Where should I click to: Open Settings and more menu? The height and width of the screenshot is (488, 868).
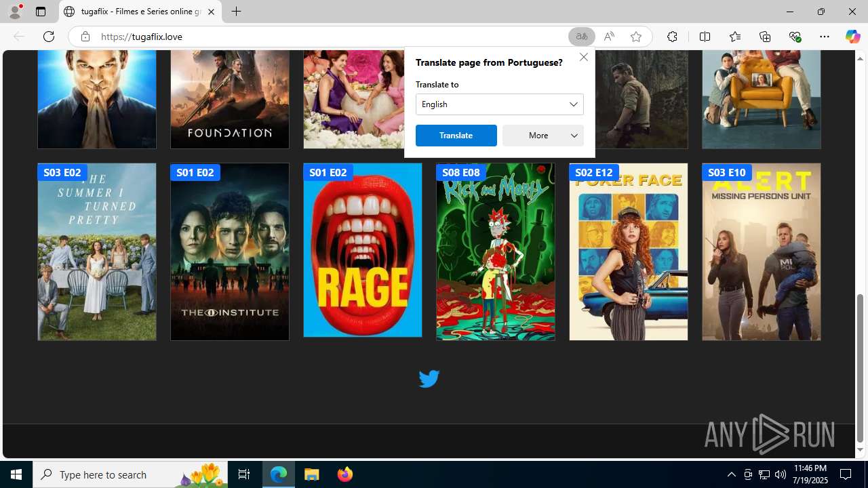click(825, 37)
